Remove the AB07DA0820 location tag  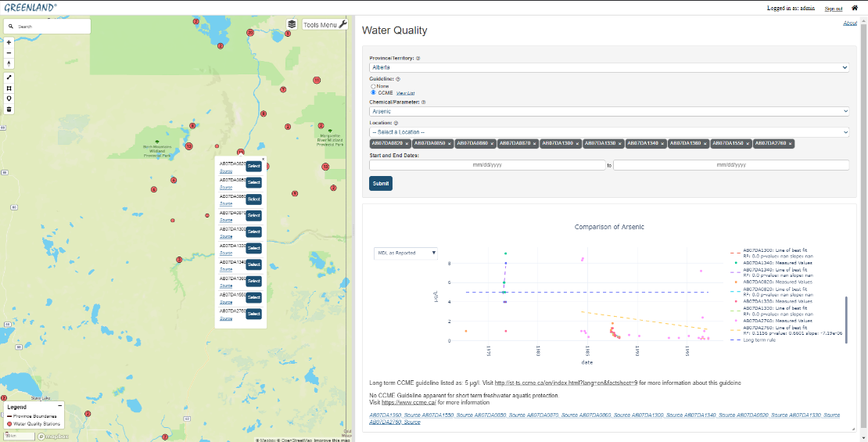(407, 144)
